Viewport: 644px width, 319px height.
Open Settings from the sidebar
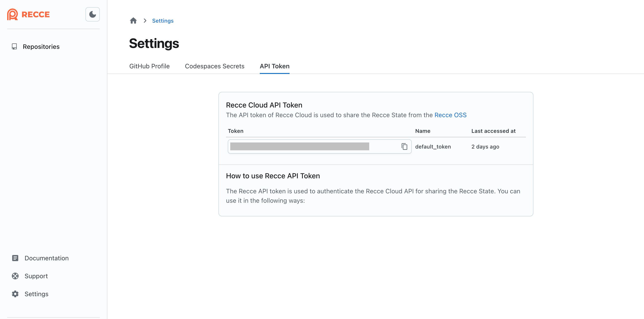[36, 294]
